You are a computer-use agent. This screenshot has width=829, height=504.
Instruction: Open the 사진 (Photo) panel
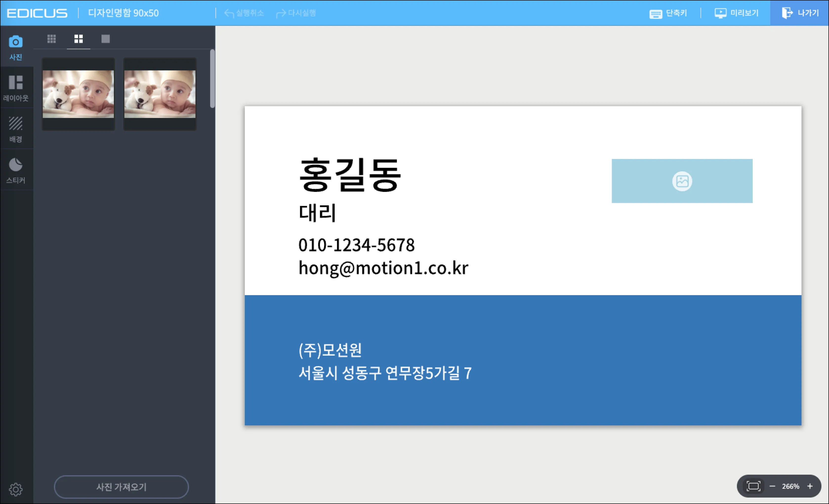tap(16, 47)
